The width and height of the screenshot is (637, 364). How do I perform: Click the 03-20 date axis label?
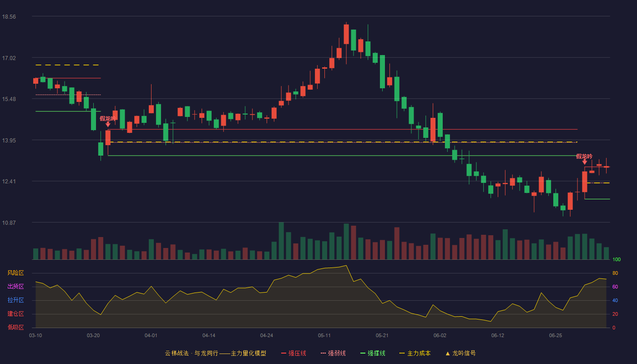[x=93, y=335]
